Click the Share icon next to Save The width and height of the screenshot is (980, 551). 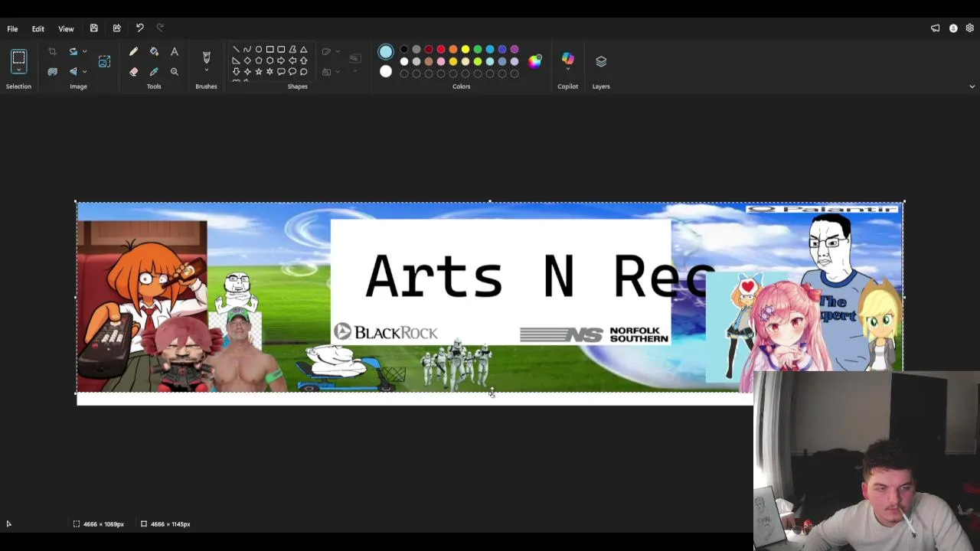[x=116, y=28]
